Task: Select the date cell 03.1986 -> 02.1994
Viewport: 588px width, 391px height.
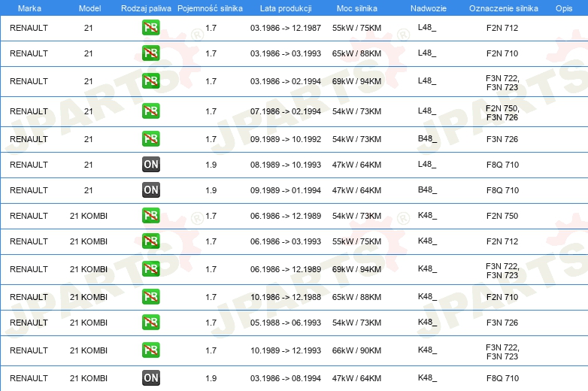Action: pyautogui.click(x=286, y=81)
